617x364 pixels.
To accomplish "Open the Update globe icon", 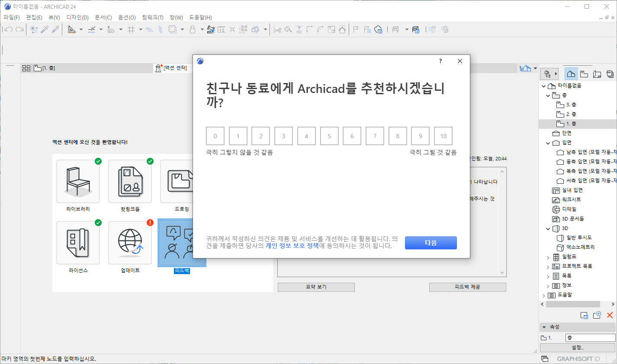I will click(x=130, y=243).
